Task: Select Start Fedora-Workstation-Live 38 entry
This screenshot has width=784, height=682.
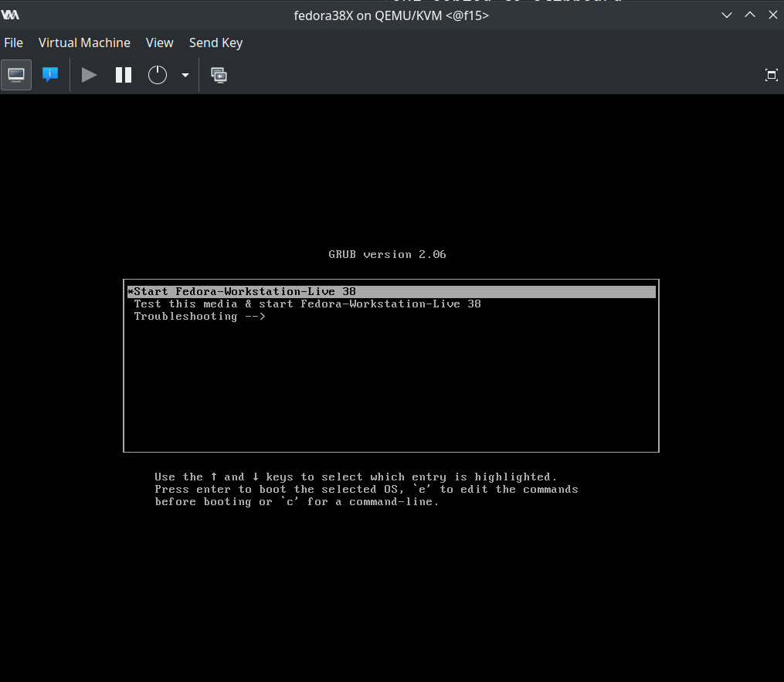Action: click(x=392, y=291)
